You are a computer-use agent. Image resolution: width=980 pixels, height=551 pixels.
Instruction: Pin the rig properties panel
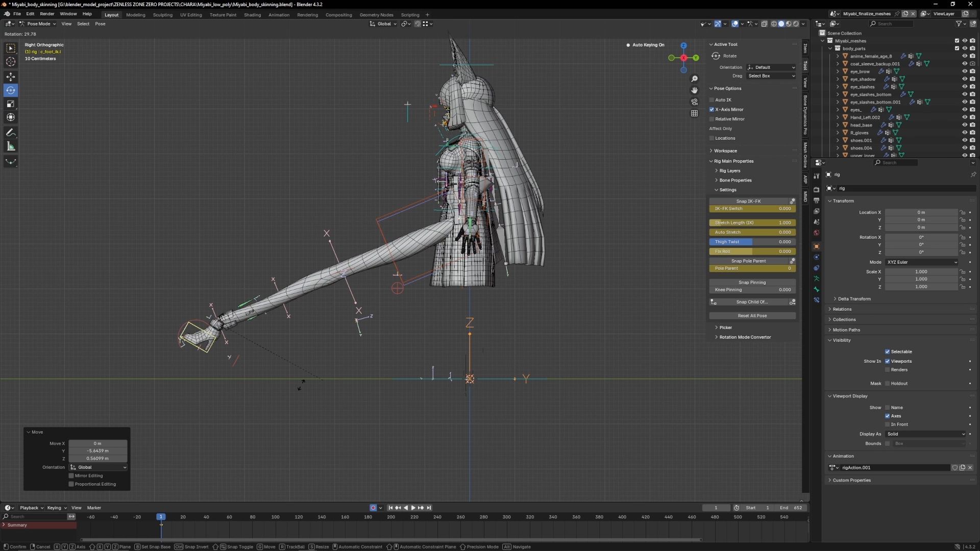coord(973,174)
